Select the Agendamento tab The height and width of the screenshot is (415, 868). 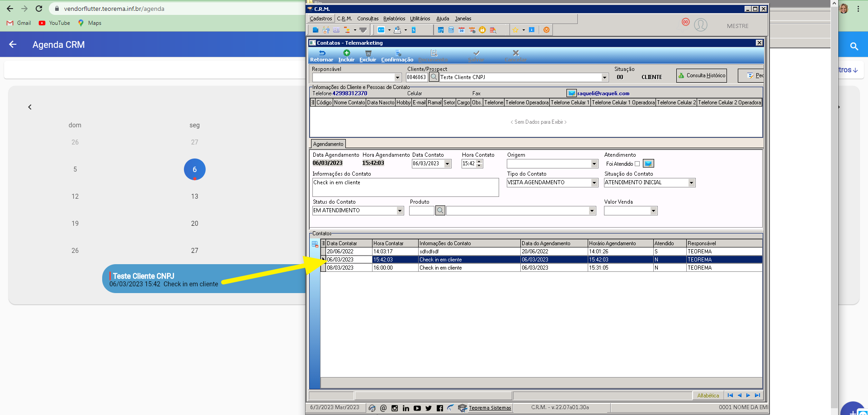(x=328, y=144)
